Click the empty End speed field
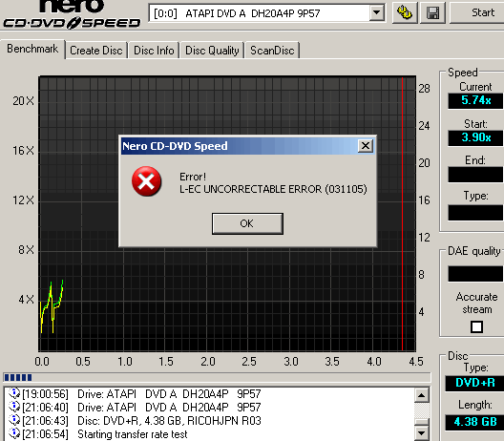504x441 pixels. coord(475,175)
